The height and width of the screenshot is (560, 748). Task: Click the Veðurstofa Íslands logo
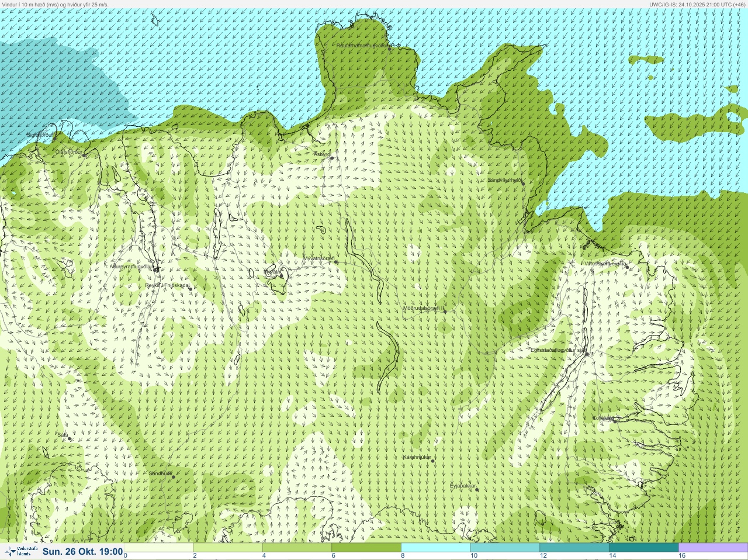(20, 551)
